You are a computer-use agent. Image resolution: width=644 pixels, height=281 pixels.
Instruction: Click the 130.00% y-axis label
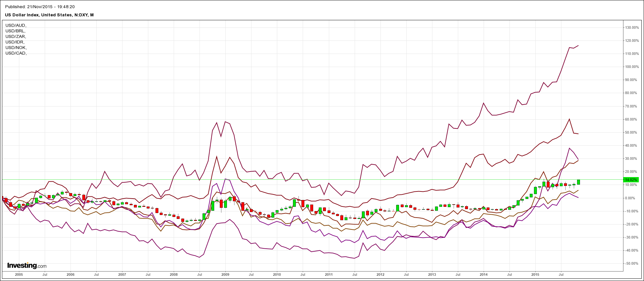[x=632, y=27]
